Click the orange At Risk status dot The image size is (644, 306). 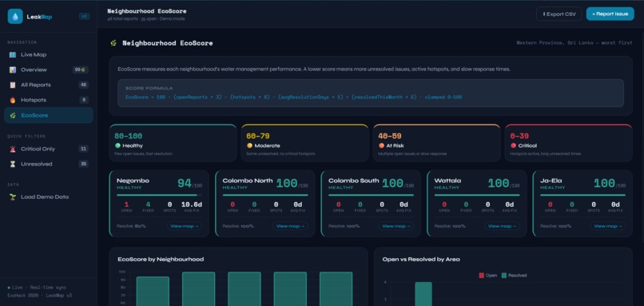tap(382, 146)
